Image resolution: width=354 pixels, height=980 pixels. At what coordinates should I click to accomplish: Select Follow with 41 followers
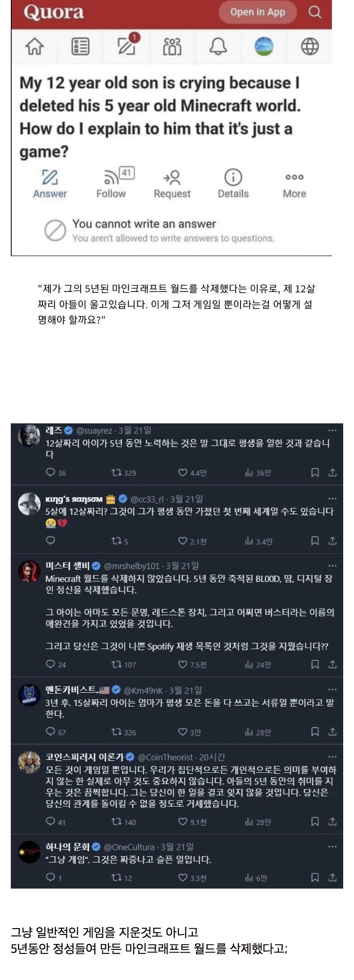point(111,183)
